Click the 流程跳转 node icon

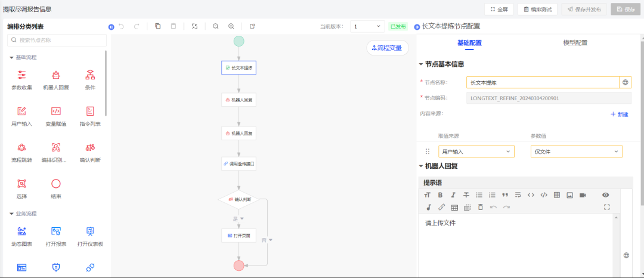pyautogui.click(x=21, y=147)
